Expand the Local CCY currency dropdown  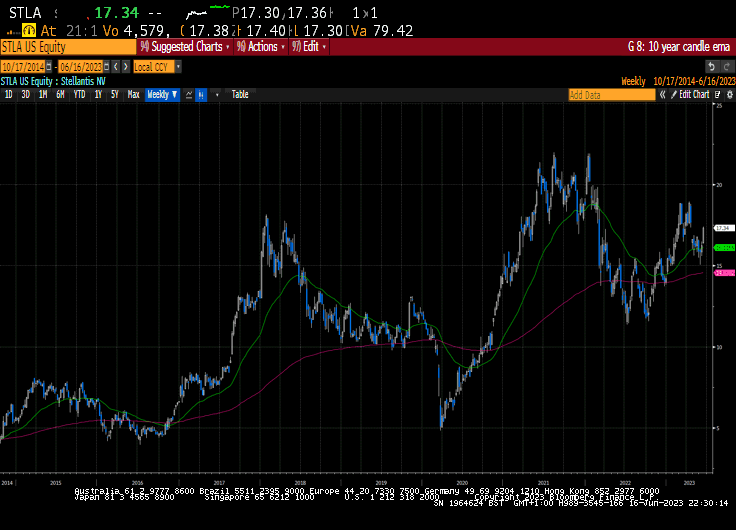178,67
